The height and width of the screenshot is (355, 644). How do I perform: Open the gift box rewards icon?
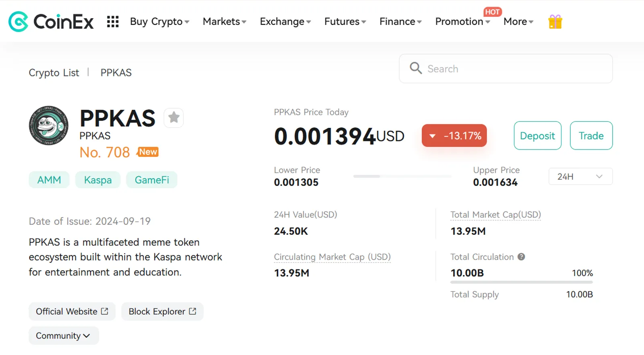[x=555, y=21]
